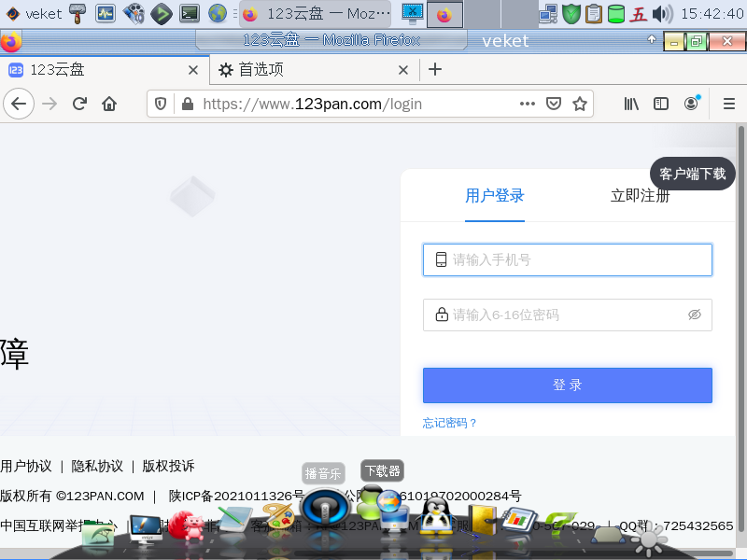Close the 123云盘 tab
The image size is (747, 560).
[193, 71]
